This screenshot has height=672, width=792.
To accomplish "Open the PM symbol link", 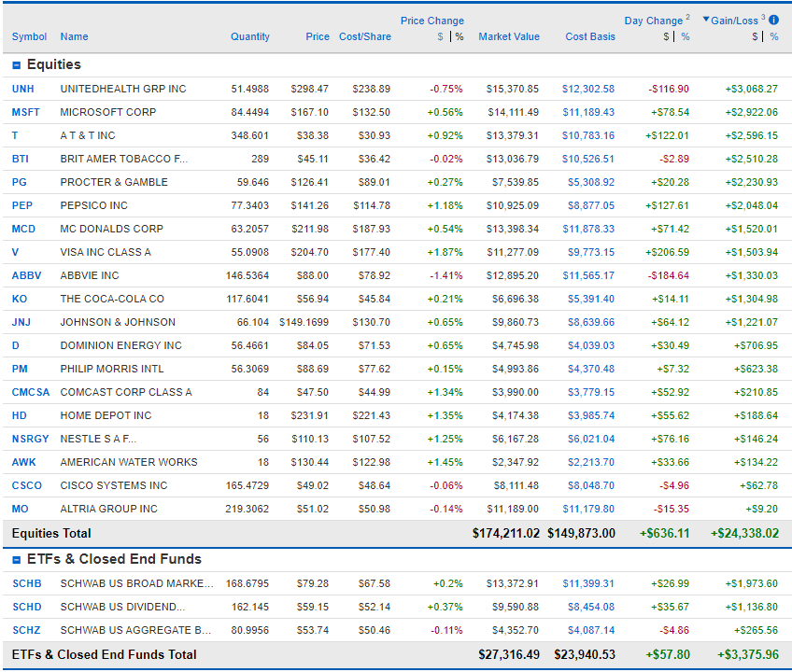I will tap(20, 369).
